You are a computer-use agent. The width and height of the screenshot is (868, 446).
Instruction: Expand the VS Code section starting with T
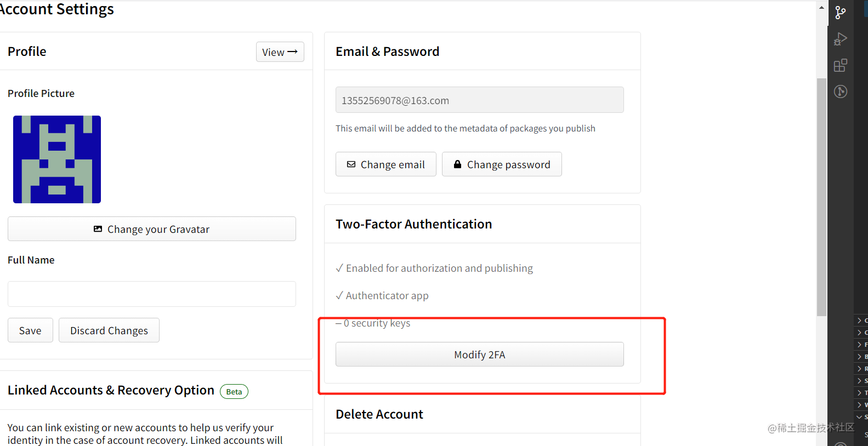click(861, 393)
